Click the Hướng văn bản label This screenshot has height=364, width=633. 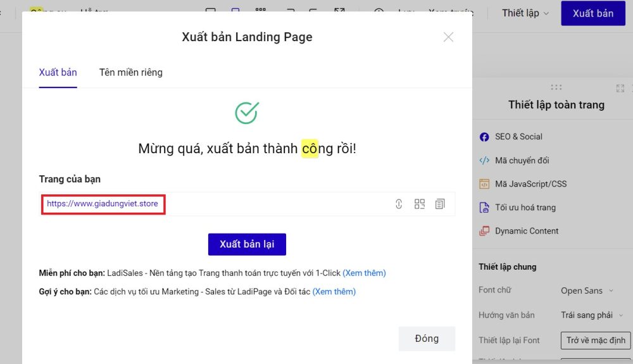click(x=506, y=315)
